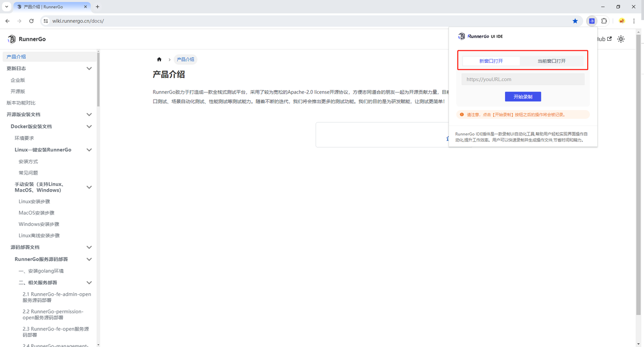Viewport: 644px width, 347px height.
Task: Click the orange 请注意 notice text
Action: (516, 115)
